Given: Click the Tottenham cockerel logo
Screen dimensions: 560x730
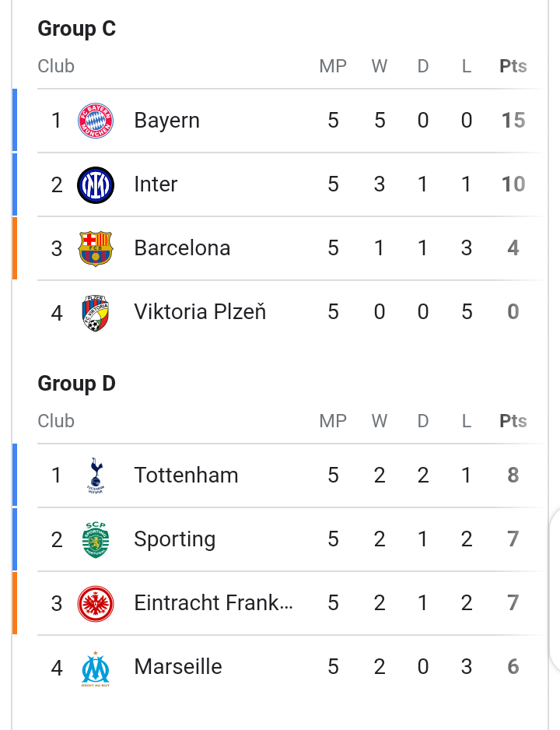Looking at the screenshot, I should point(96,476).
